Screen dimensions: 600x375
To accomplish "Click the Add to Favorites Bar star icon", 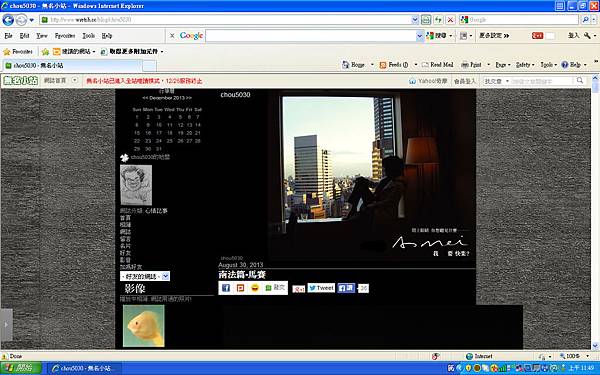I will [46, 52].
